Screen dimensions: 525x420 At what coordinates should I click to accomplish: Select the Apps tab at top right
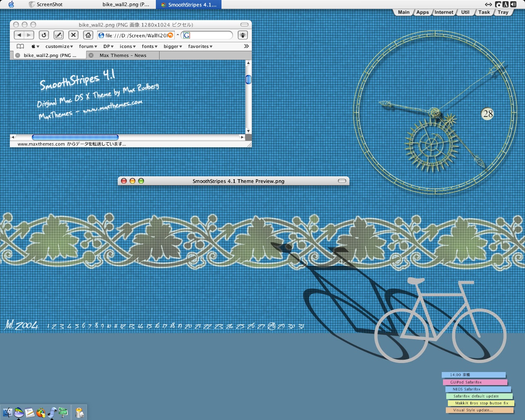422,12
